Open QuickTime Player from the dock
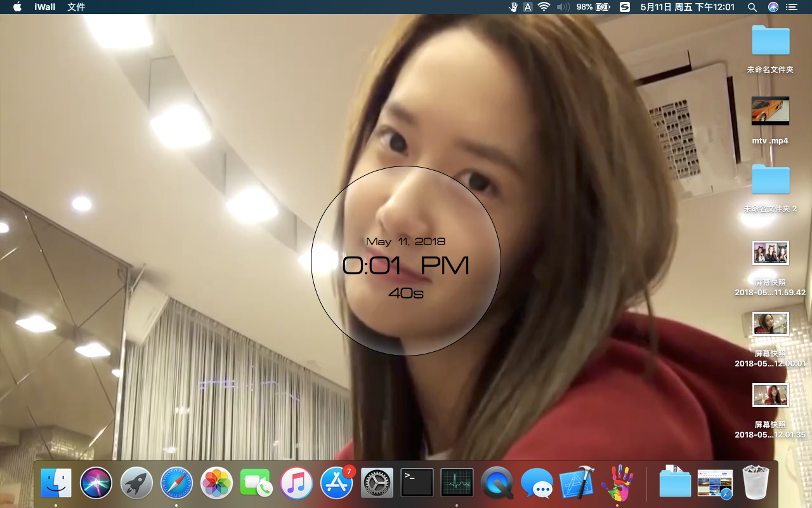The width and height of the screenshot is (812, 508). [497, 483]
